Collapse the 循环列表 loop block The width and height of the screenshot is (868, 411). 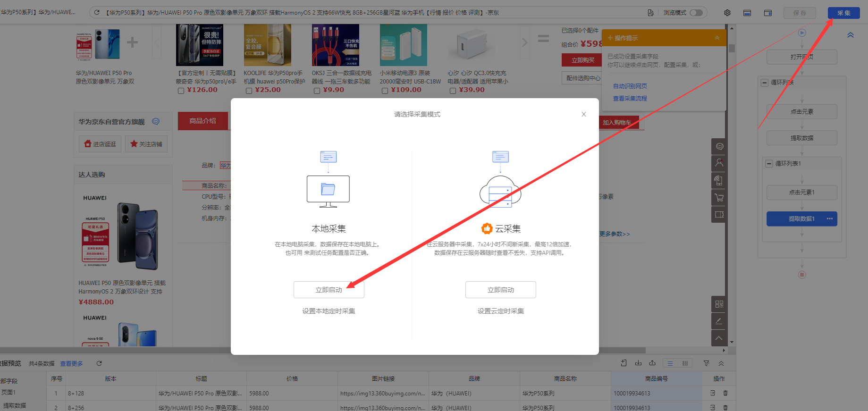765,83
